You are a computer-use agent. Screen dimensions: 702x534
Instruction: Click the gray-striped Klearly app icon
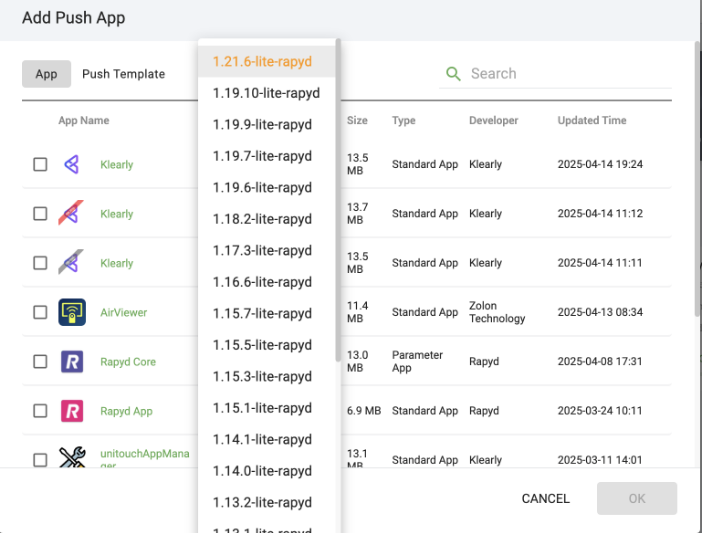click(x=71, y=262)
